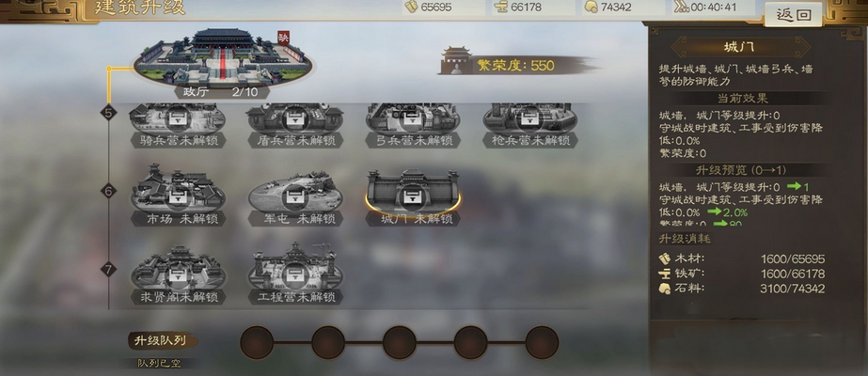Select the 工程营 locked building
The width and height of the screenshot is (868, 376).
coord(294,274)
